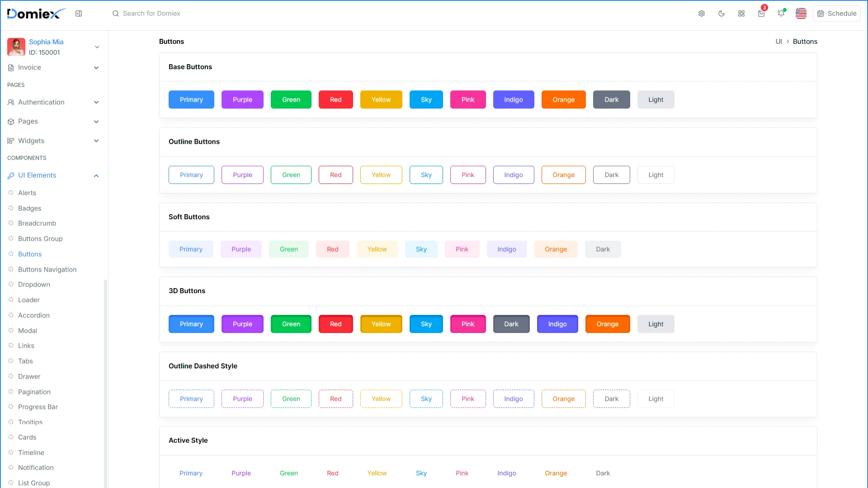Image resolution: width=868 pixels, height=488 pixels.
Task: Click the dashed outline Red button
Action: click(x=336, y=399)
